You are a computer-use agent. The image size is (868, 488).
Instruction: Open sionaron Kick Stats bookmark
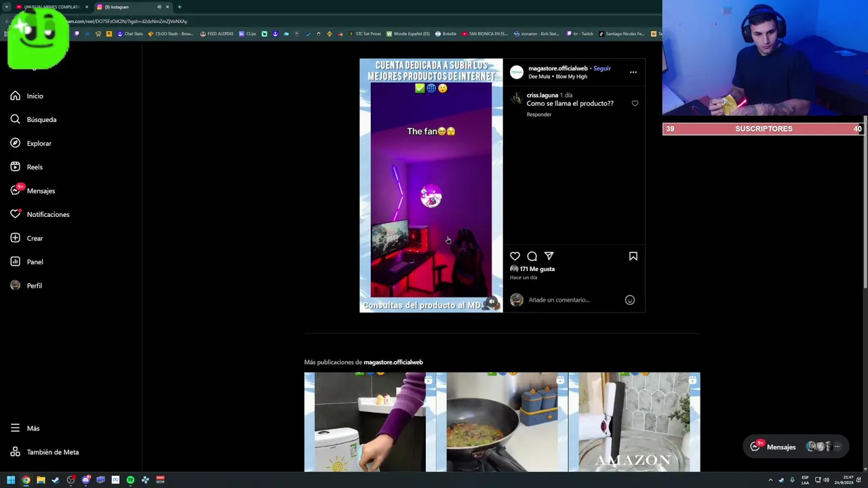536,34
